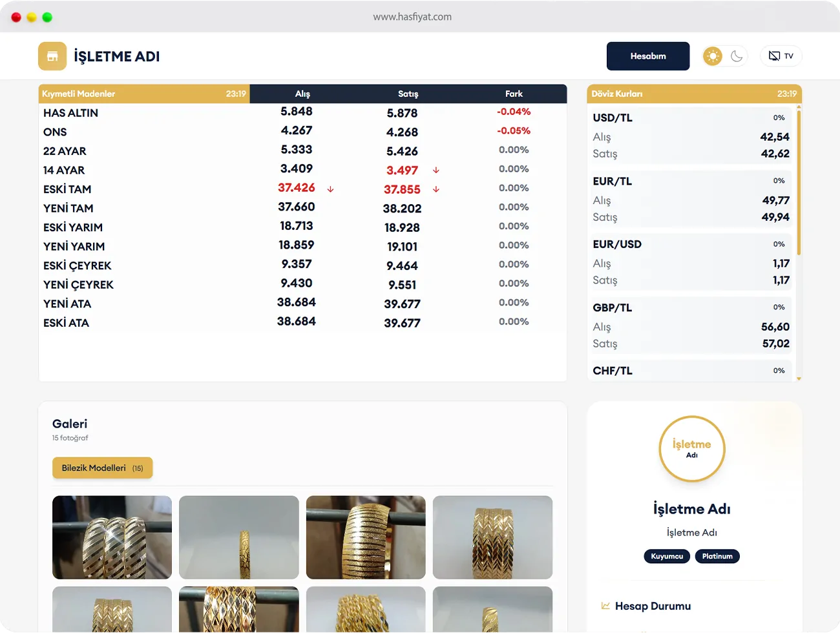Click the Fark column header
This screenshot has width=840, height=633.
(514, 94)
